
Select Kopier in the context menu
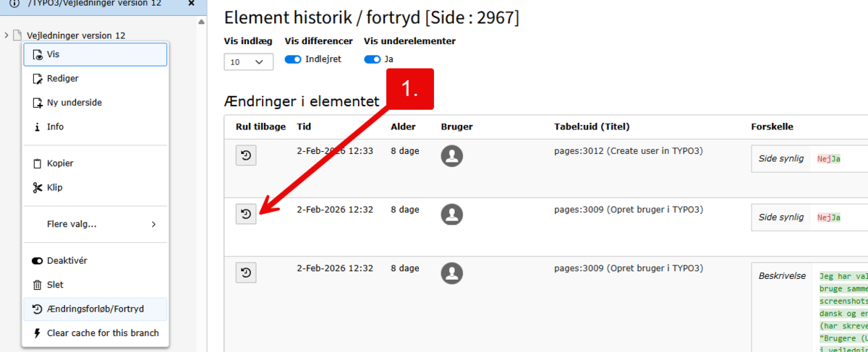tap(60, 163)
